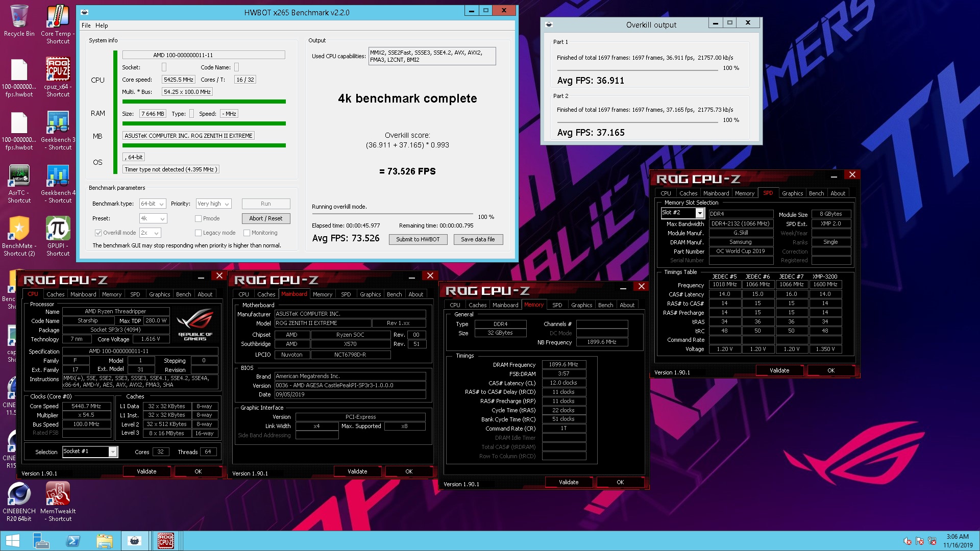The width and height of the screenshot is (980, 551).
Task: Toggle the Overkill mode checkbox
Action: tap(98, 233)
